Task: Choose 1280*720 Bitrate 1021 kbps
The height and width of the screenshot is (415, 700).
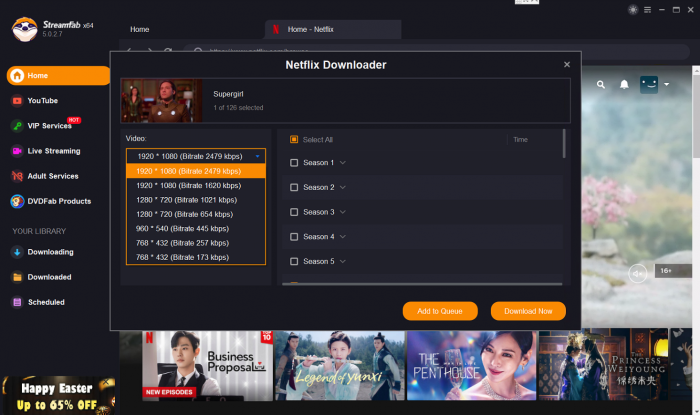Action: tap(196, 200)
